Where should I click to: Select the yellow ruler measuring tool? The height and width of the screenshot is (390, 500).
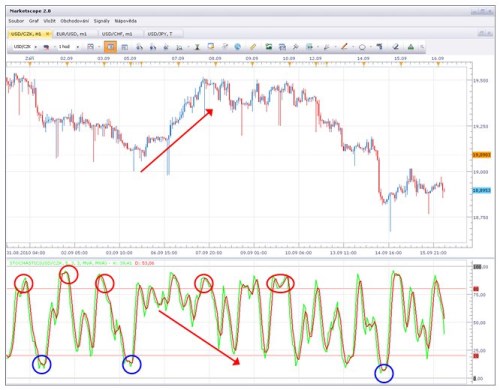pyautogui.click(x=253, y=47)
